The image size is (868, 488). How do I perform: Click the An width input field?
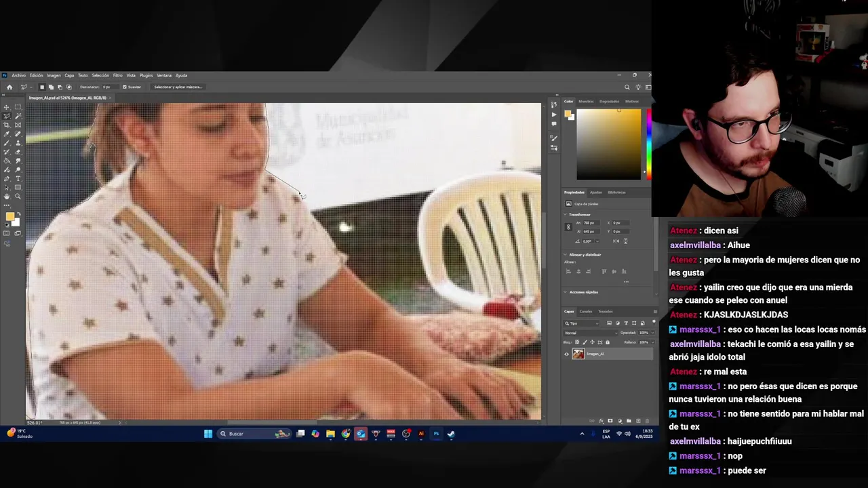pyautogui.click(x=591, y=223)
